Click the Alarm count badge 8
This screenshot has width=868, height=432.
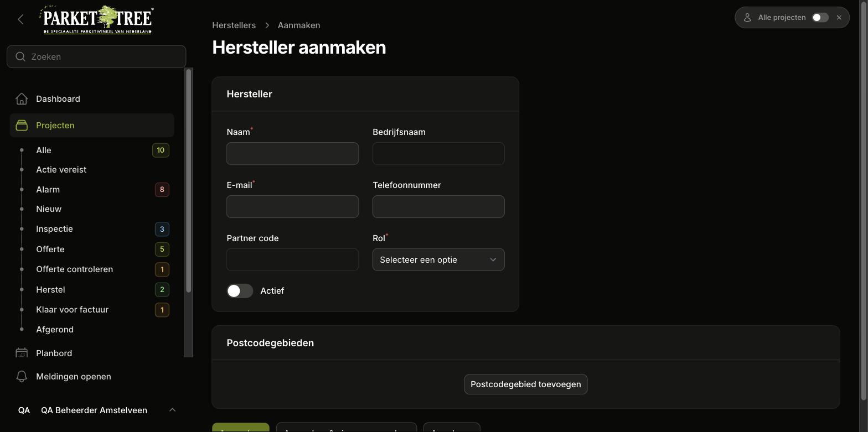(x=162, y=189)
